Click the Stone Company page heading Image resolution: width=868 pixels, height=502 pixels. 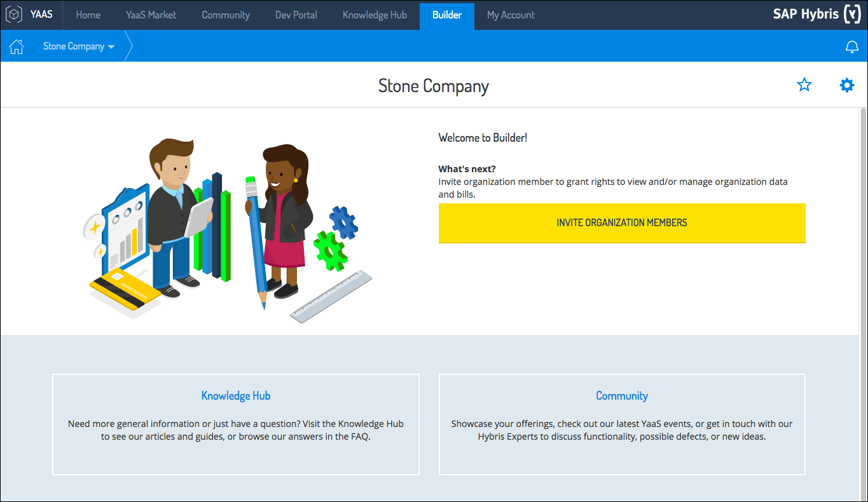point(434,86)
